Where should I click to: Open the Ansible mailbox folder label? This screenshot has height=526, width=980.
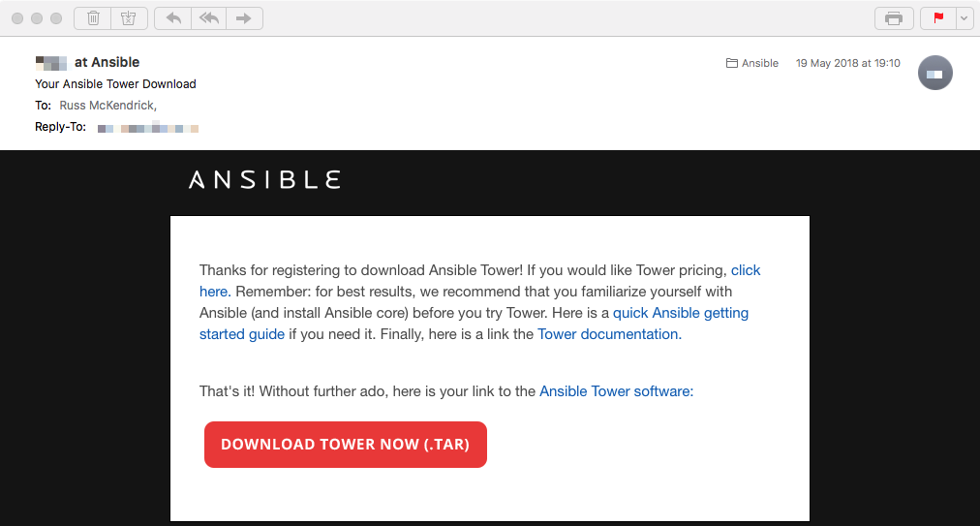coord(752,63)
